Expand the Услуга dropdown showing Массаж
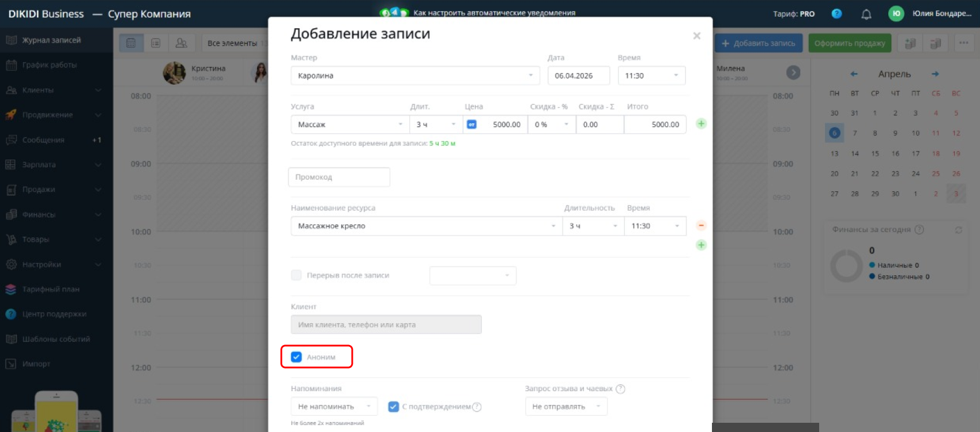The width and height of the screenshot is (980, 432). 349,124
